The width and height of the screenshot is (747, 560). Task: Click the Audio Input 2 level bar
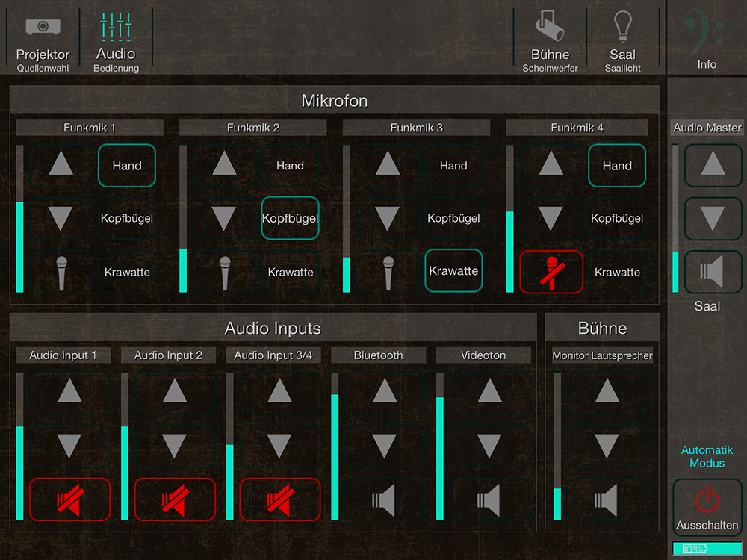(x=125, y=447)
